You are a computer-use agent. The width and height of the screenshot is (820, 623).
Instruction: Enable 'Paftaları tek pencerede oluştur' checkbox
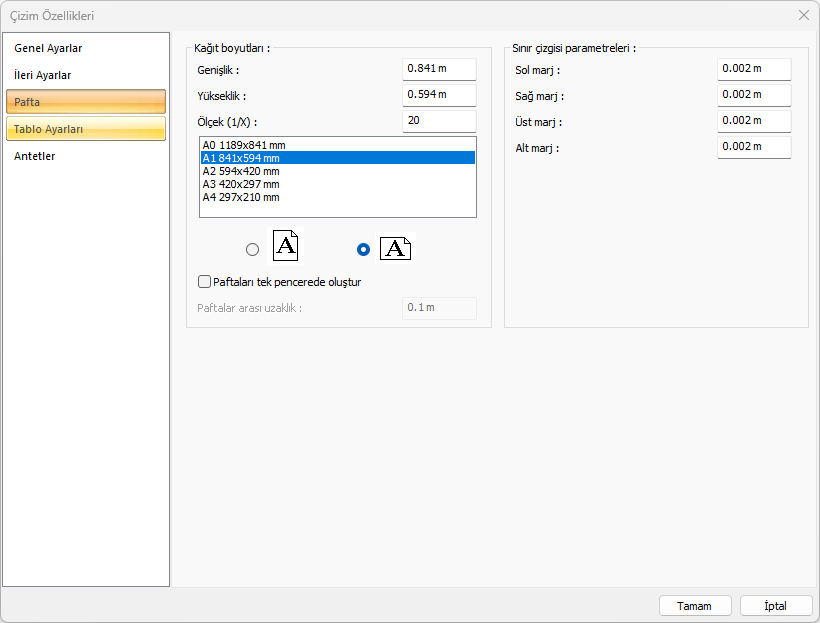point(205,282)
